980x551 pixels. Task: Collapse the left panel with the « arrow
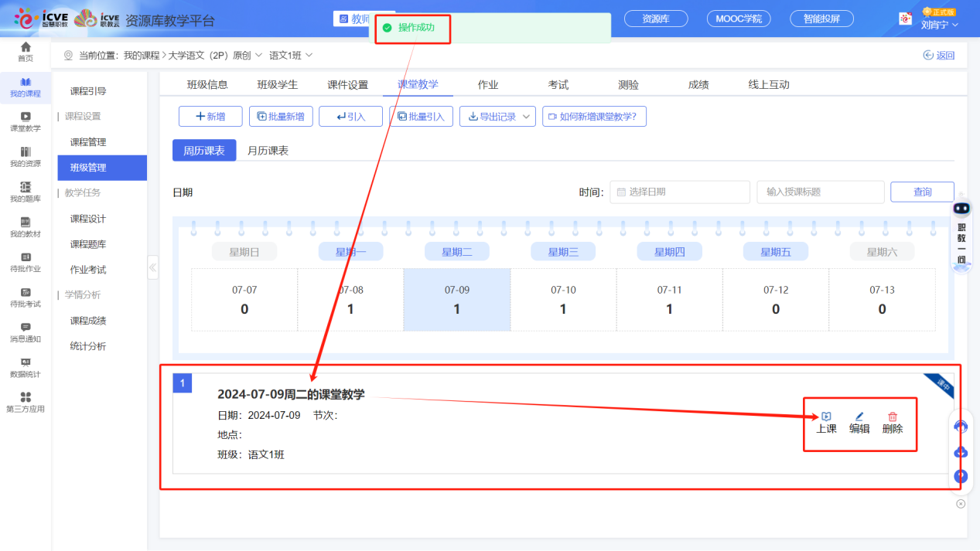(x=152, y=267)
